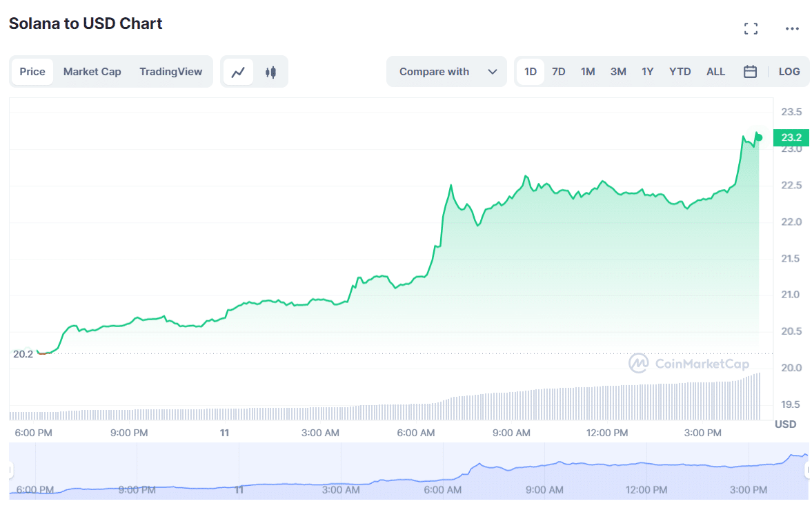Click the 9:00 PM main chart axis label
The height and width of the screenshot is (508, 812).
point(129,433)
